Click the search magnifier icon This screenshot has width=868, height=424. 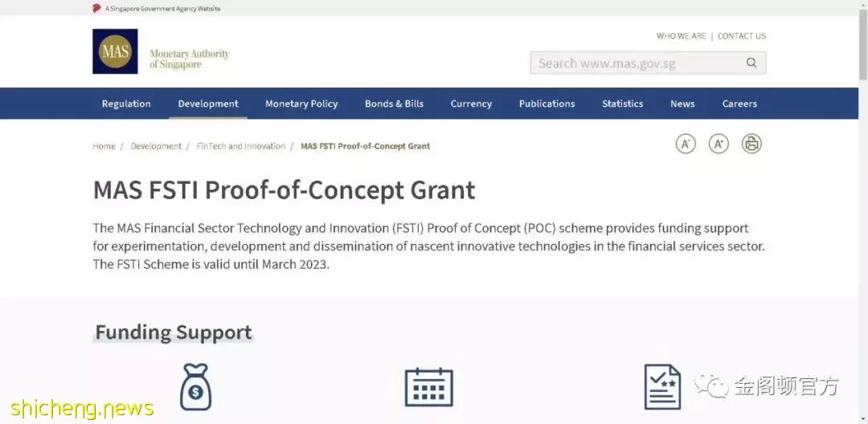point(751,63)
